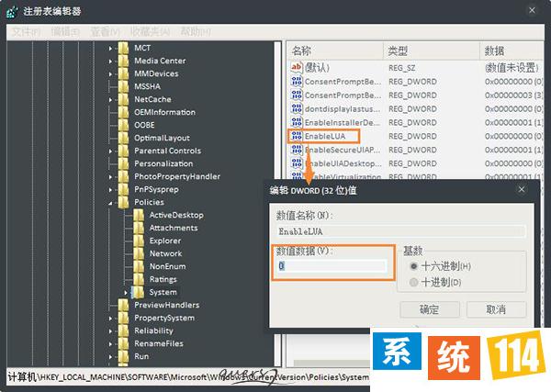Click the EnableInstallerDe... DWORD icon

pos(297,122)
